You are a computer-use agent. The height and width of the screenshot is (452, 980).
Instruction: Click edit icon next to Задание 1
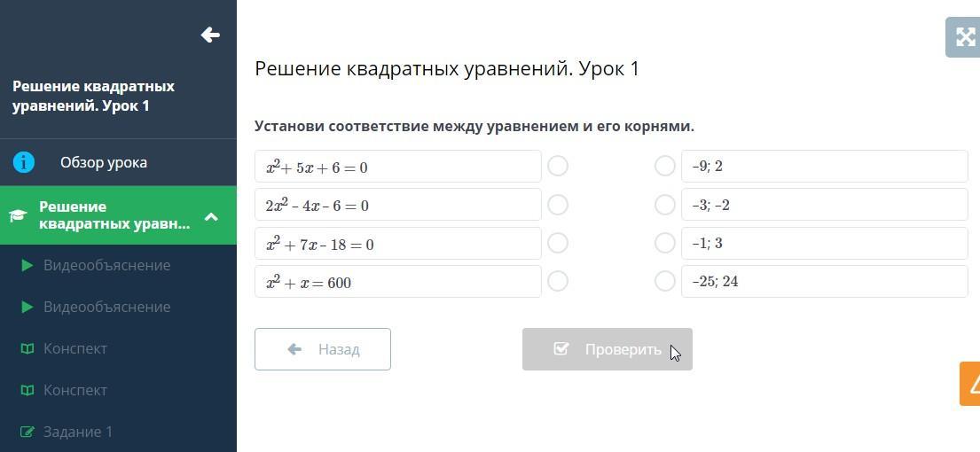pos(27,432)
